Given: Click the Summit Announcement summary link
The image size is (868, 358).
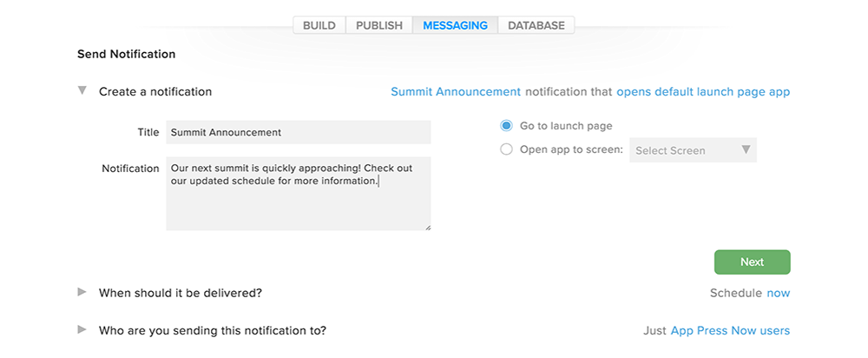Looking at the screenshot, I should click(x=456, y=92).
